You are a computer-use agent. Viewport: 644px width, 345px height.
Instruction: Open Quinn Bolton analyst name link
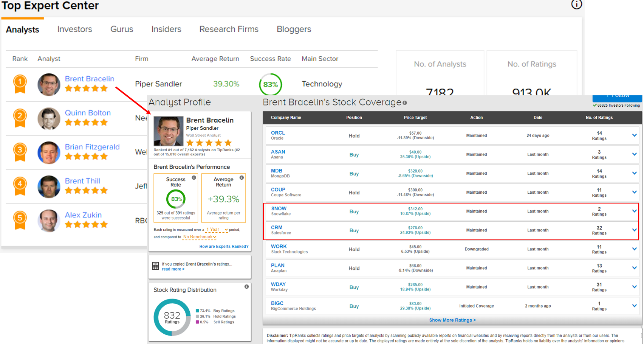tap(88, 113)
